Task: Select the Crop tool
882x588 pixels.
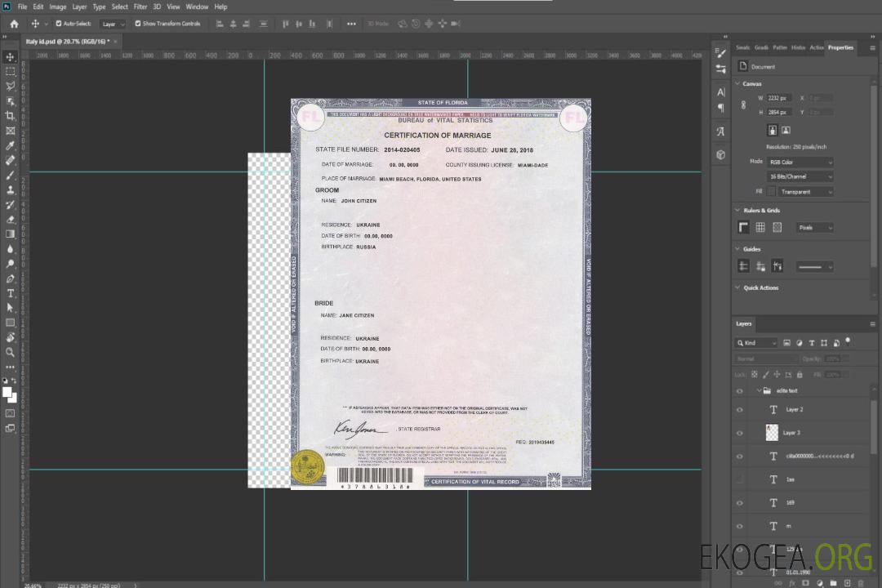Action: pos(10,116)
